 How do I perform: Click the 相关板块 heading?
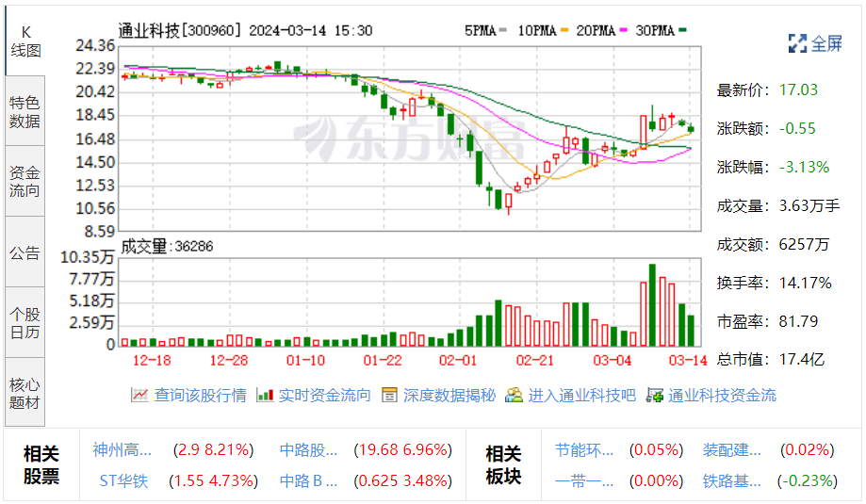tap(503, 464)
